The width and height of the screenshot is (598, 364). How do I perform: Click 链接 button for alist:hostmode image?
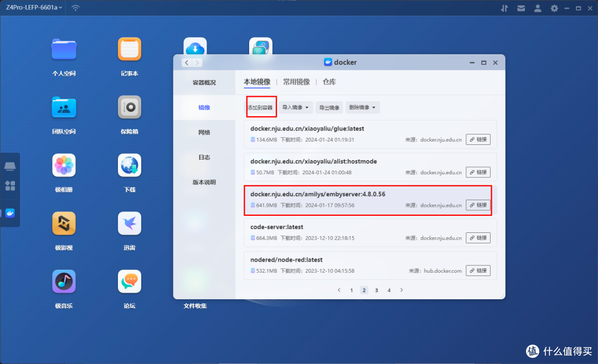tap(478, 172)
